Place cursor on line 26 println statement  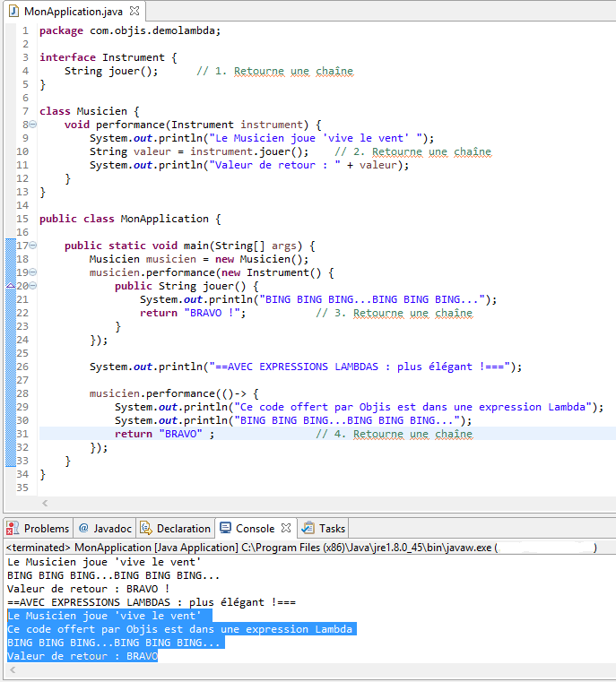click(x=305, y=367)
